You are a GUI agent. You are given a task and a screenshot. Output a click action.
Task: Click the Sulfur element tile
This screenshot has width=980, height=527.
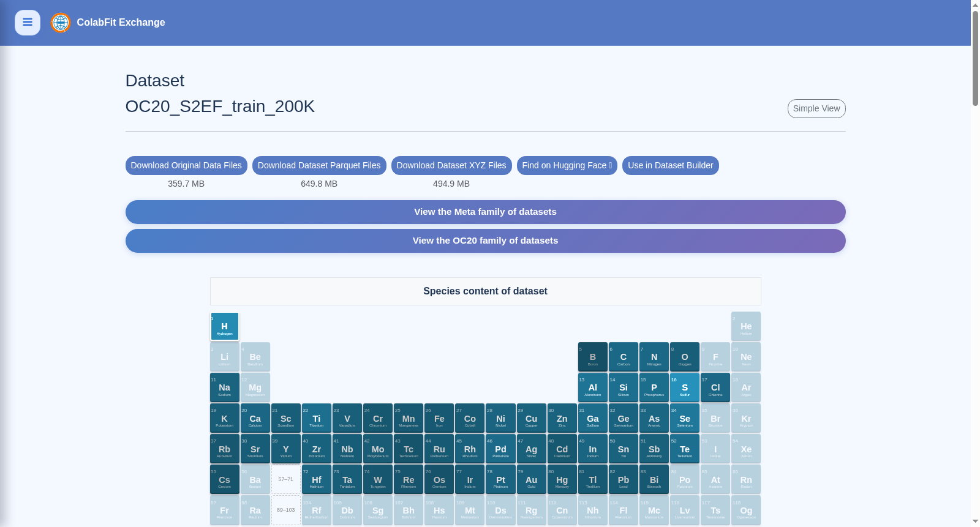tap(685, 387)
